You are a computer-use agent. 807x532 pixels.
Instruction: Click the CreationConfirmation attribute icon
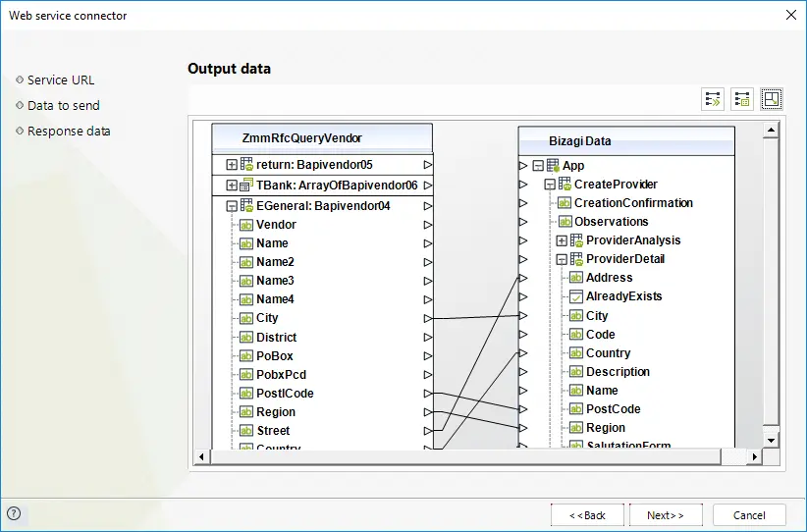[565, 203]
